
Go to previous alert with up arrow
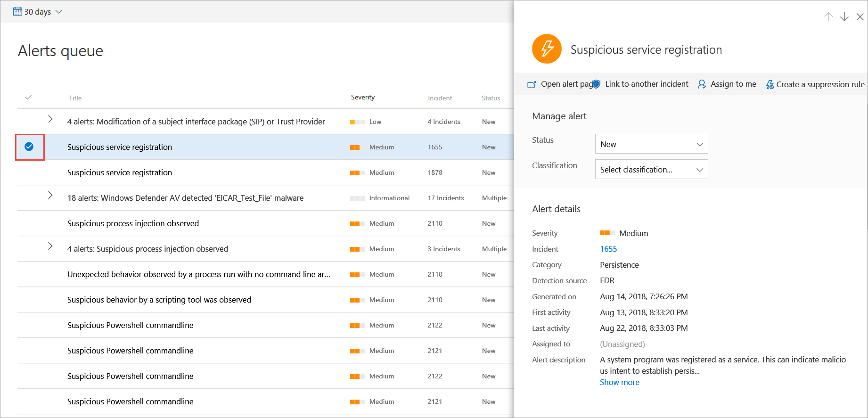pyautogui.click(x=828, y=17)
